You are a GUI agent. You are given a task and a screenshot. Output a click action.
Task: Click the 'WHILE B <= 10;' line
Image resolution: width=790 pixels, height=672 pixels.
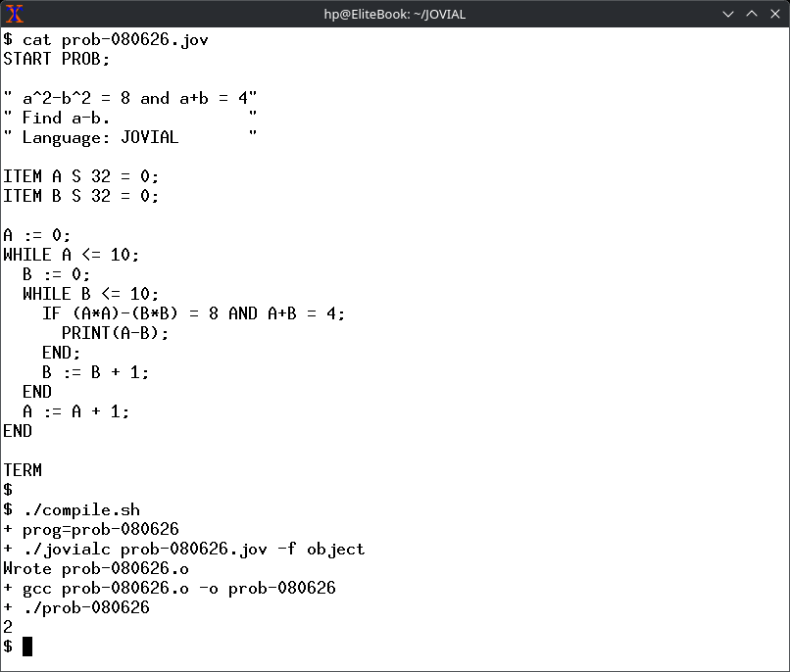coord(91,295)
